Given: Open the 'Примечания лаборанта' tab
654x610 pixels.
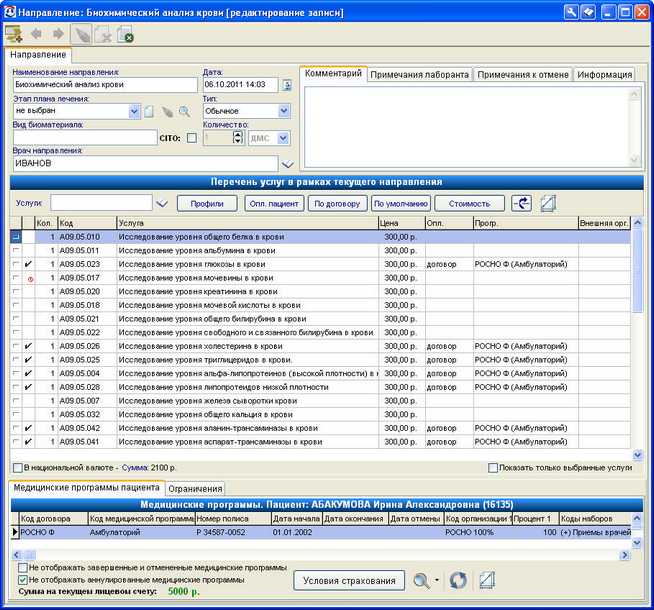Looking at the screenshot, I should pos(420,75).
